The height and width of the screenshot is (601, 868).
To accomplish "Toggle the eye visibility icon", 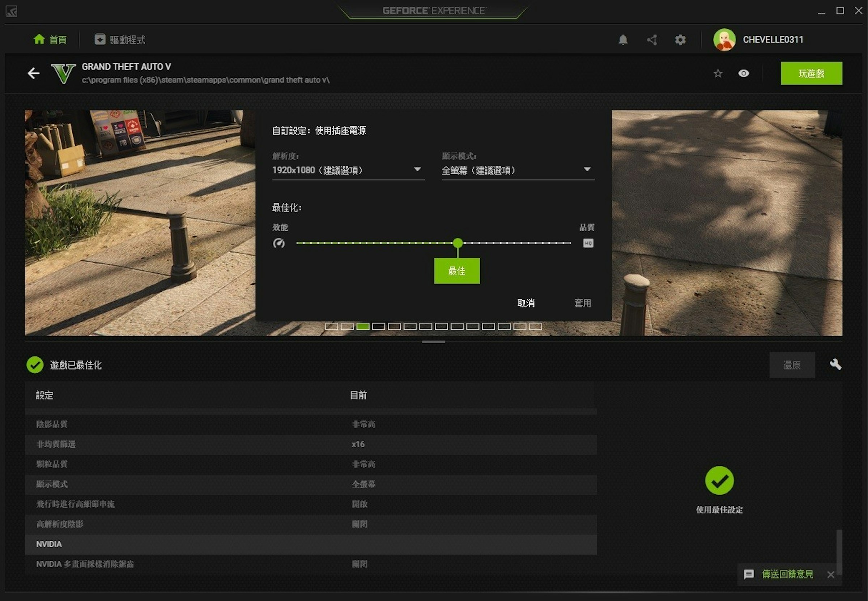I will (x=743, y=73).
